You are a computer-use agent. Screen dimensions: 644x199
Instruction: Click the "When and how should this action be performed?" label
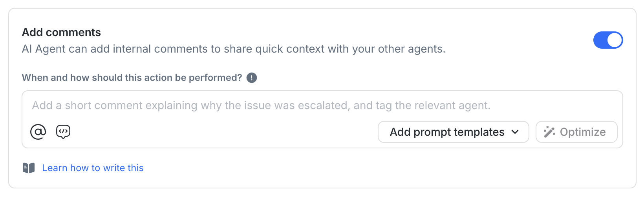[132, 78]
